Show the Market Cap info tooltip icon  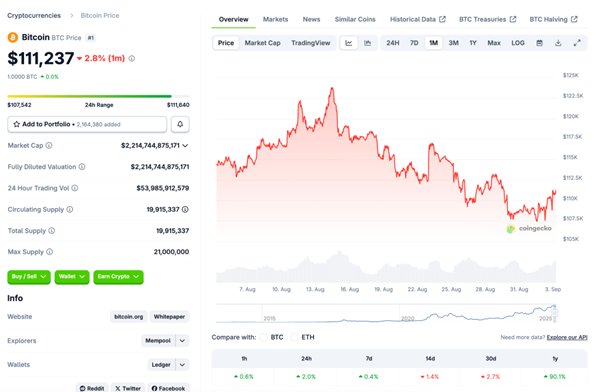click(49, 146)
